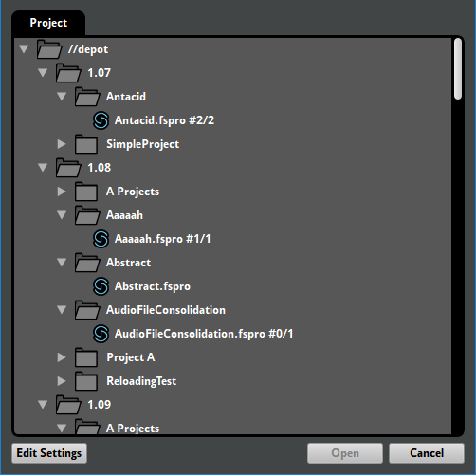Click the ReloadingTest folder icon
The image size is (476, 475).
point(86,381)
